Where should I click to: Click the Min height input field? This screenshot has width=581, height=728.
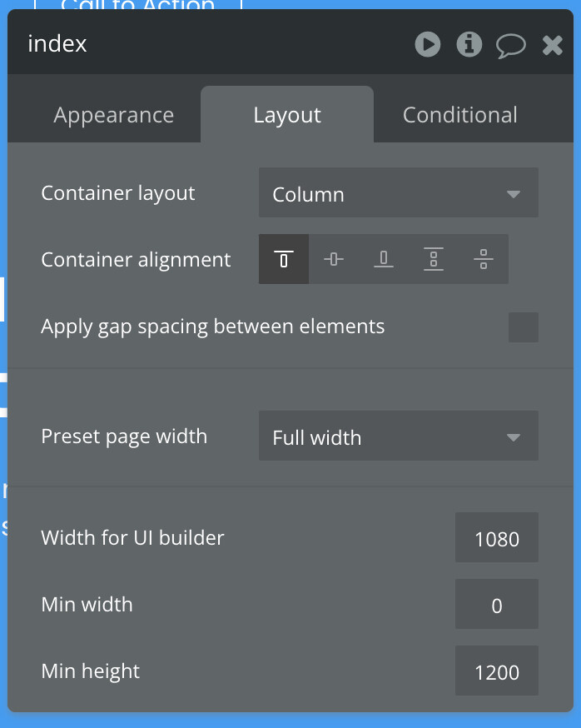tap(497, 671)
